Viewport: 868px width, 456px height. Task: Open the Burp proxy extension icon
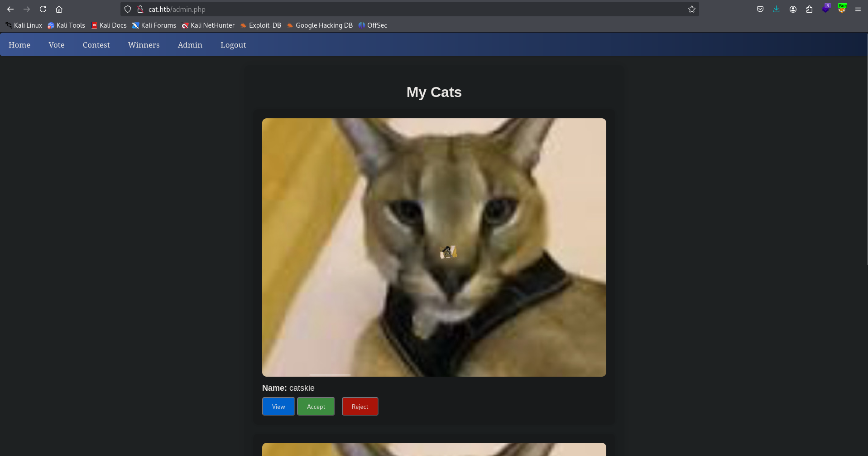tap(842, 8)
